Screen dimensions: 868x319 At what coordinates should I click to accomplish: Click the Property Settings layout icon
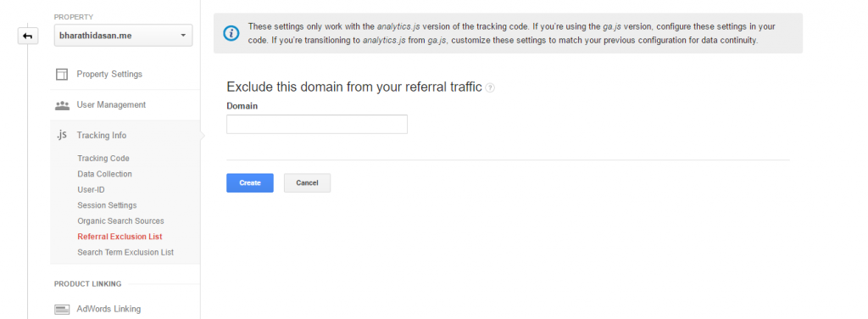(61, 74)
